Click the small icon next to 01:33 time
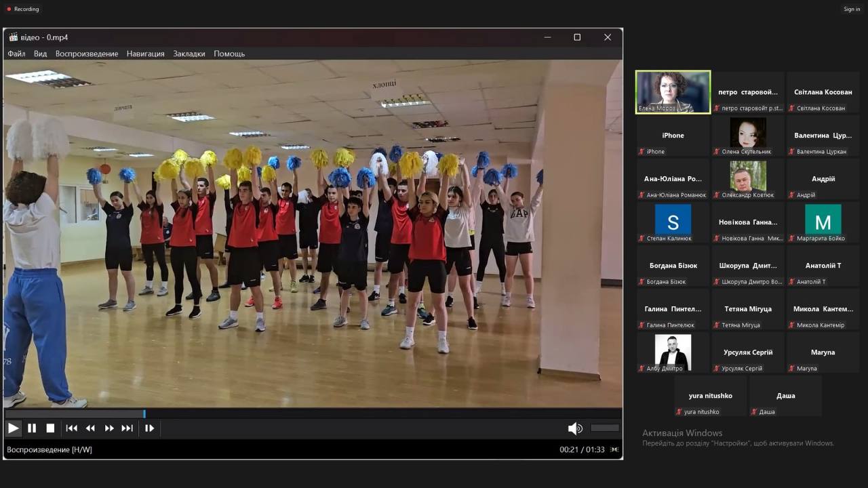The height and width of the screenshot is (488, 868). [614, 449]
